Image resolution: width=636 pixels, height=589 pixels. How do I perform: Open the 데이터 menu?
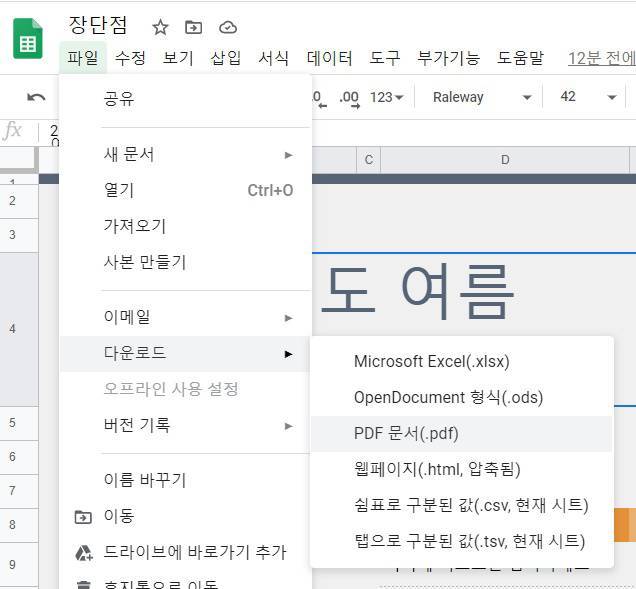click(x=329, y=58)
